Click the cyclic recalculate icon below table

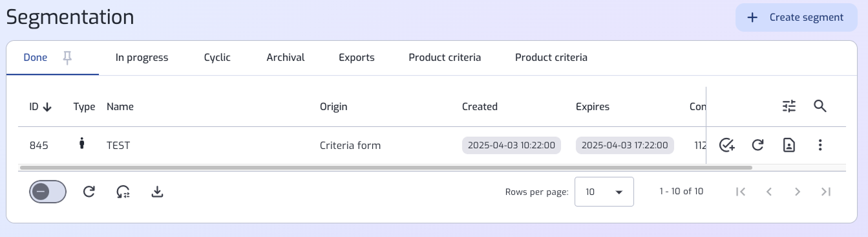pyautogui.click(x=123, y=192)
